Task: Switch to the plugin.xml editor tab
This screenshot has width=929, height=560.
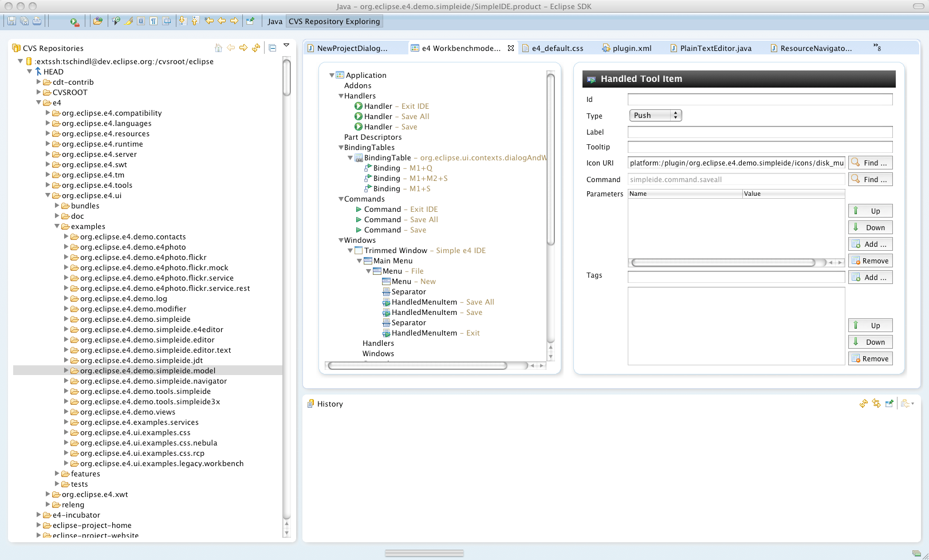Action: click(x=632, y=48)
